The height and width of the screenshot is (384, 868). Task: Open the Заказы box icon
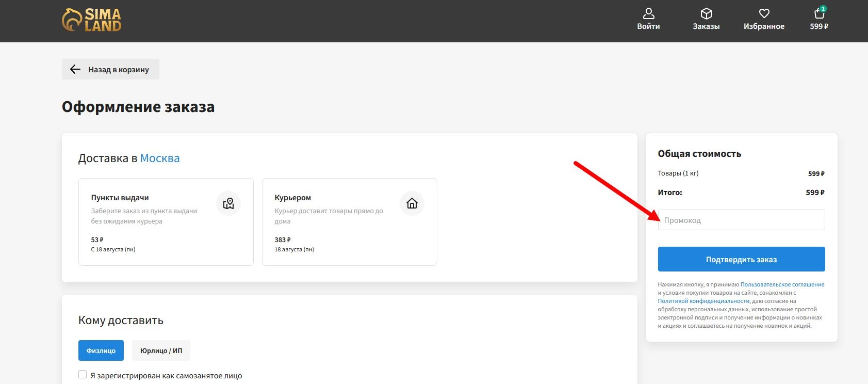(706, 14)
